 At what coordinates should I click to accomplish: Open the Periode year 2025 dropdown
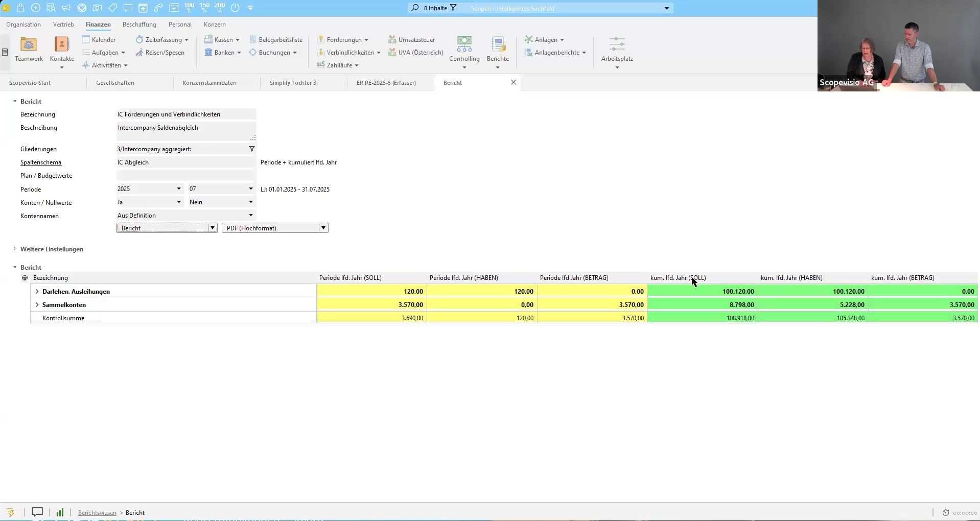pyautogui.click(x=179, y=189)
